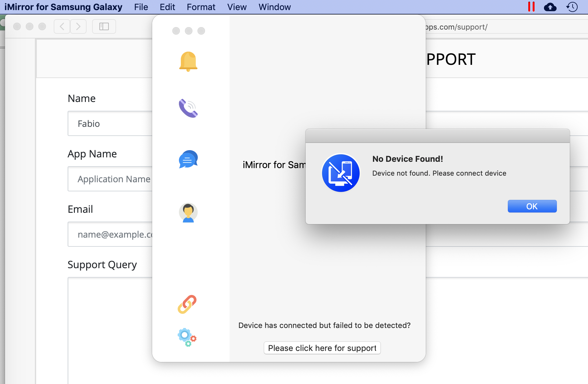The image size is (588, 384).
Task: Open the Time Machine clock icon
Action: (x=572, y=7)
